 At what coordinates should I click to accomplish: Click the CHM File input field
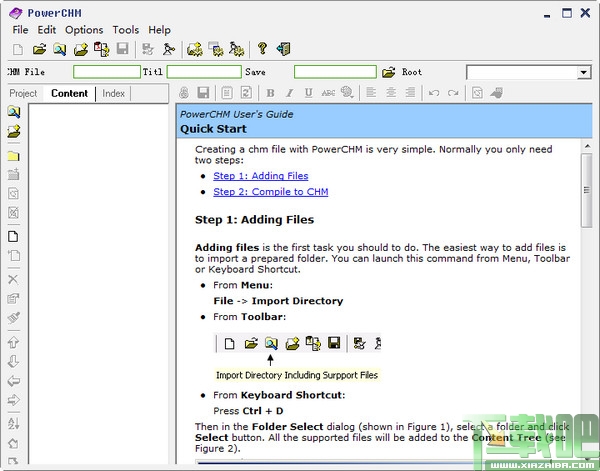point(107,72)
